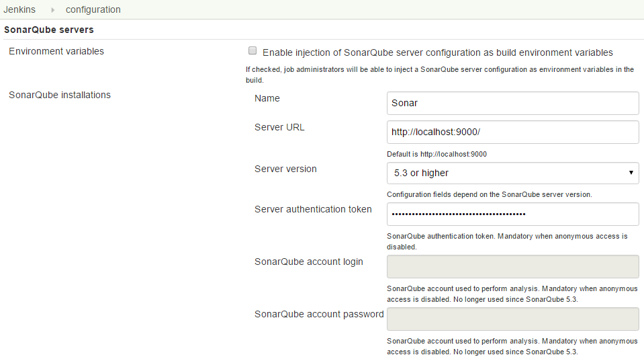Click the Name field containing Sonar
Viewport: 644px width, 357px height.
coord(512,104)
